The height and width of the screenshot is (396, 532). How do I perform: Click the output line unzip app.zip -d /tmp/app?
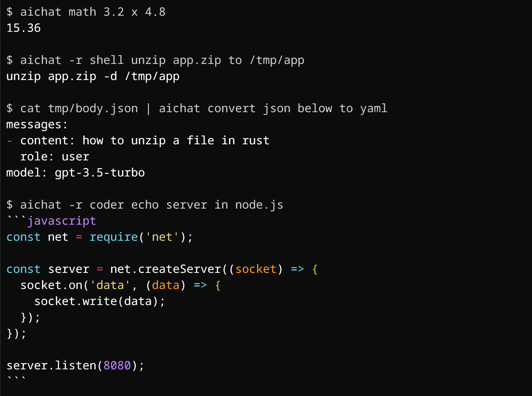click(x=93, y=76)
